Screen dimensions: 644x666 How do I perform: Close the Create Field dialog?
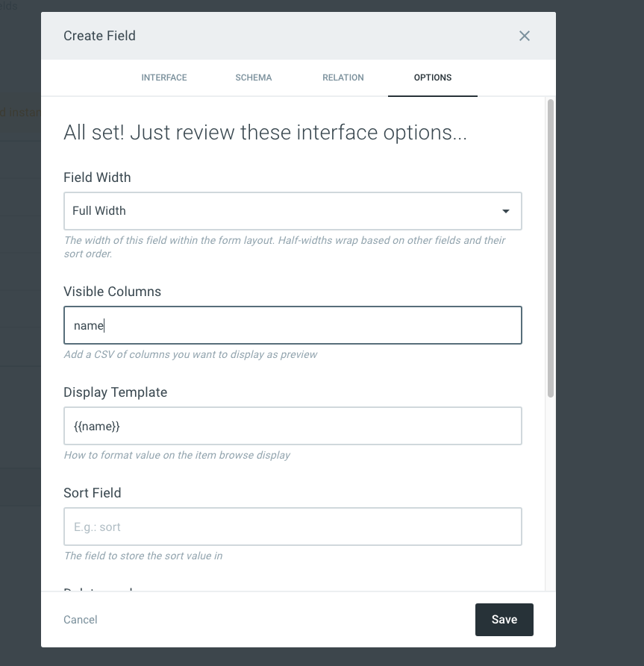click(524, 36)
